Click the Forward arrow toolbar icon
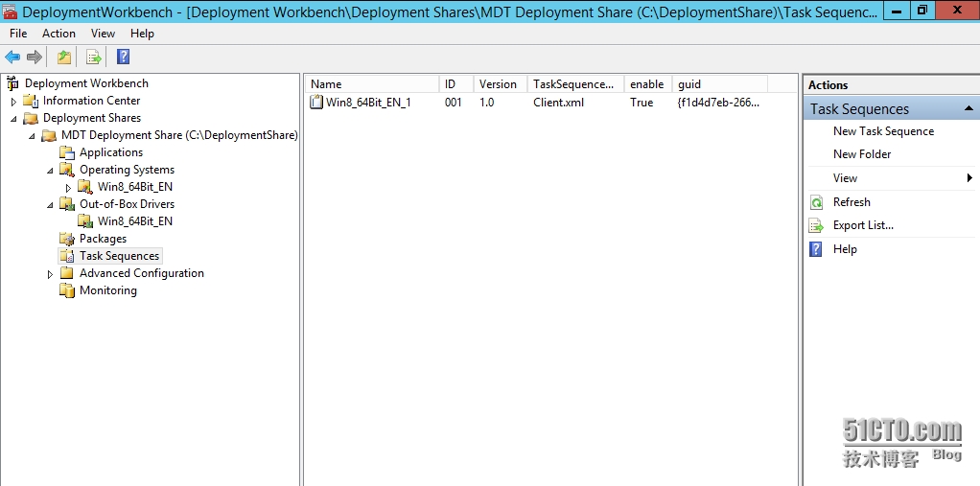The height and width of the screenshot is (486, 980). (35, 58)
